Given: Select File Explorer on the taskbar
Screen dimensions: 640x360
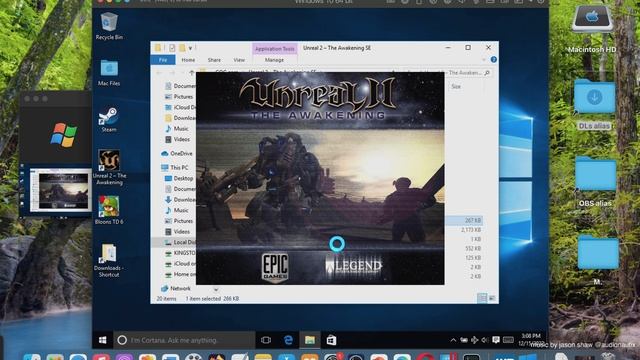Looking at the screenshot, I should click(310, 340).
